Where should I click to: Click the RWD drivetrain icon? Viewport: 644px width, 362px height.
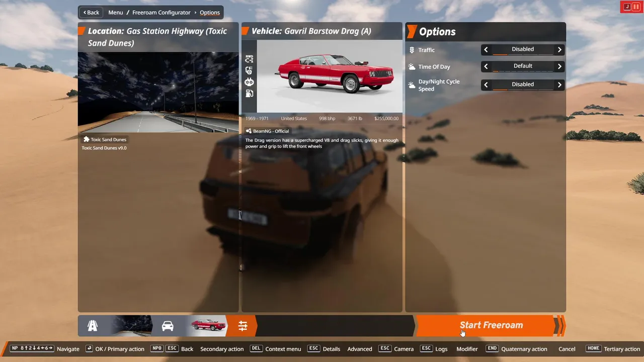point(249,59)
